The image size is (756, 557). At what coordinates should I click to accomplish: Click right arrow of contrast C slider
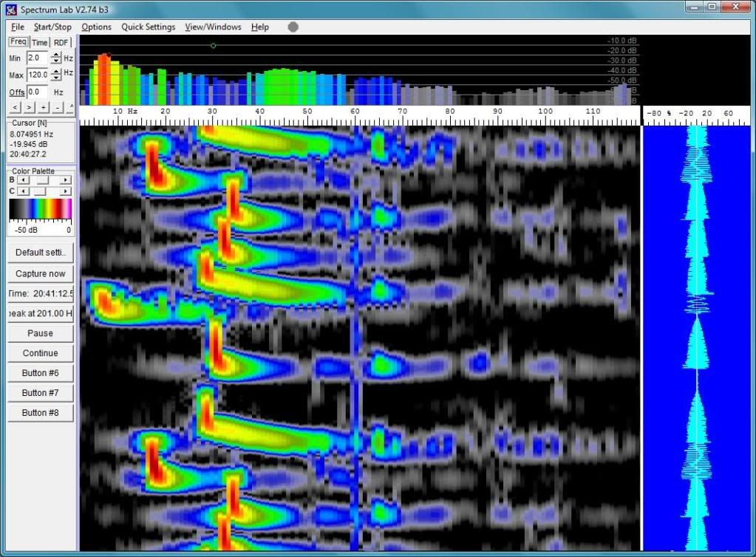click(67, 191)
